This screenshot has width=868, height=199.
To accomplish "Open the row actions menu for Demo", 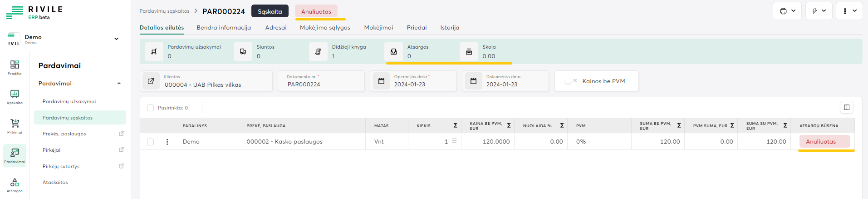I will click(167, 142).
